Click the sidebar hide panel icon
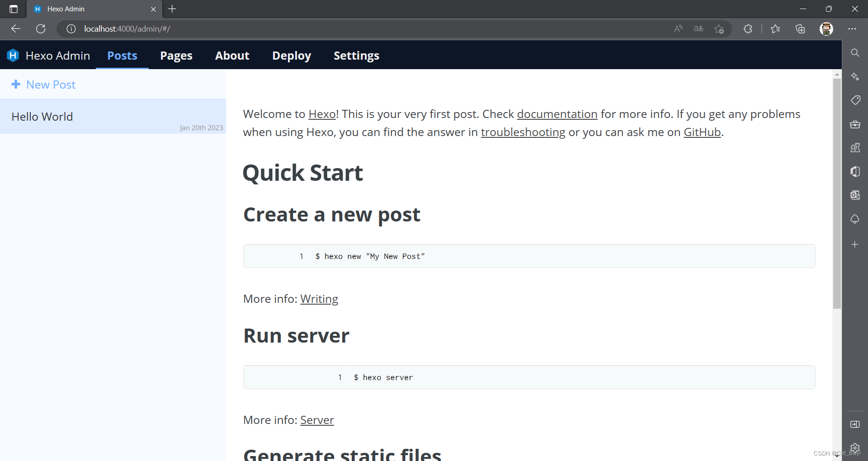The height and width of the screenshot is (461, 868). (x=855, y=424)
